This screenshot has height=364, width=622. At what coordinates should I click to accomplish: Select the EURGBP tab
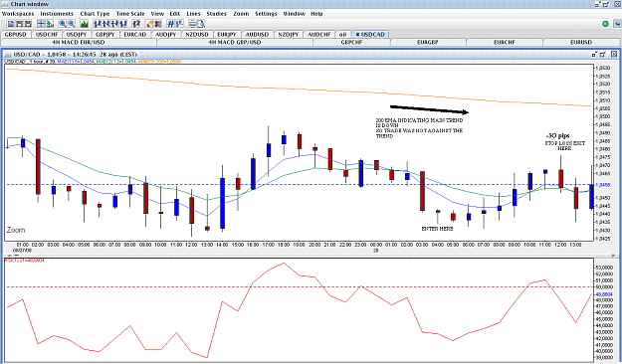click(428, 42)
